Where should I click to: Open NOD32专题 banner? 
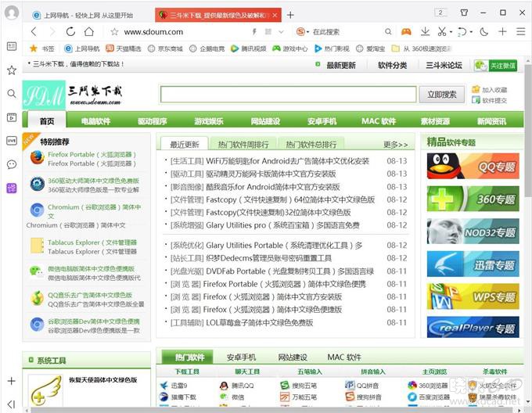pyautogui.click(x=473, y=232)
